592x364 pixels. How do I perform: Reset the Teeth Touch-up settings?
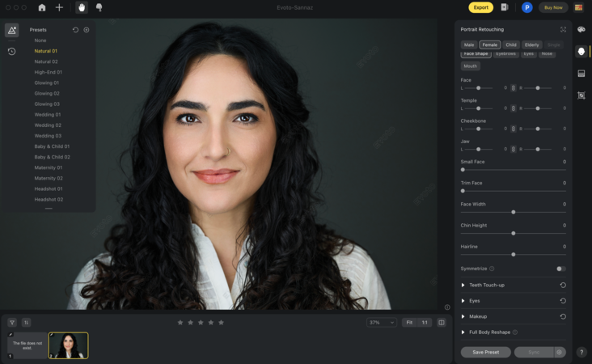(x=563, y=285)
